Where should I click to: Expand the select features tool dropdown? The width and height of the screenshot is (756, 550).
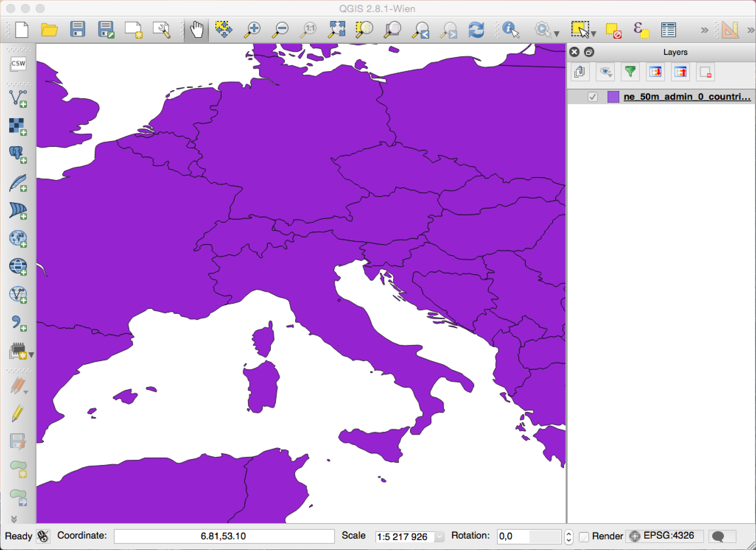click(594, 34)
